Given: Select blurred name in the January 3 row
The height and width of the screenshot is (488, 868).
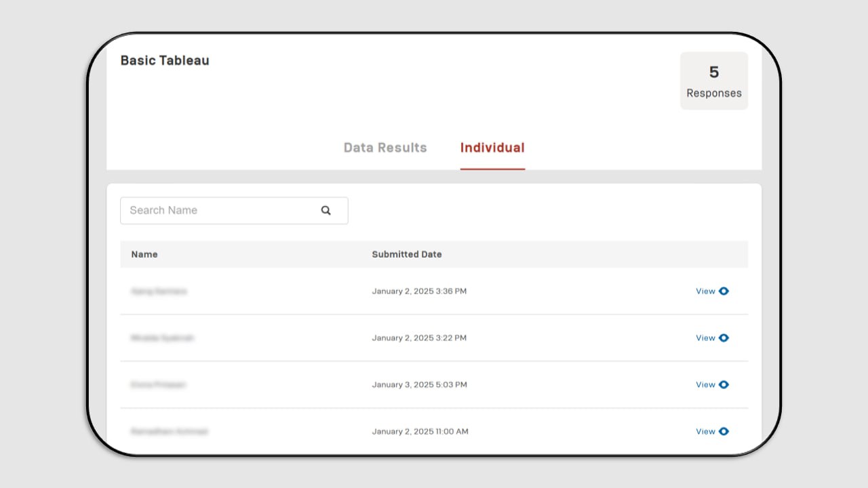Looking at the screenshot, I should point(158,385).
